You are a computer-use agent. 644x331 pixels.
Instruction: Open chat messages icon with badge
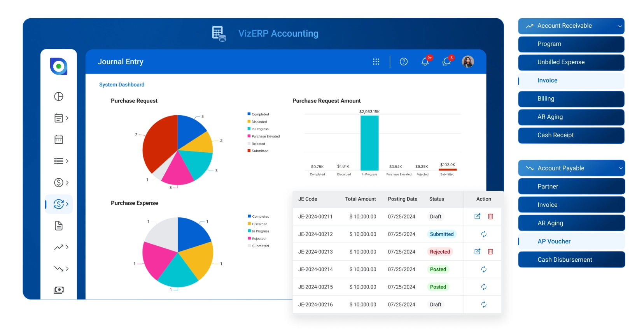[446, 62]
